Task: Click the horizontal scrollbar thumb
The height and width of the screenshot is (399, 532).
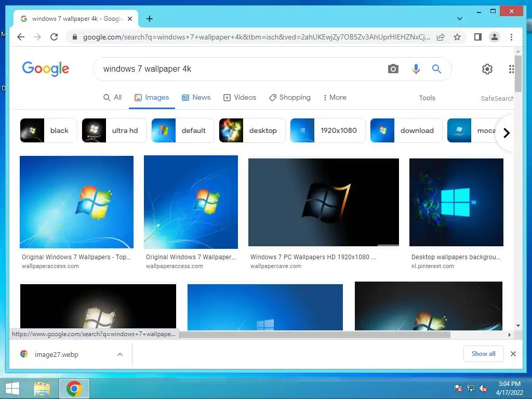Action: coord(314,335)
